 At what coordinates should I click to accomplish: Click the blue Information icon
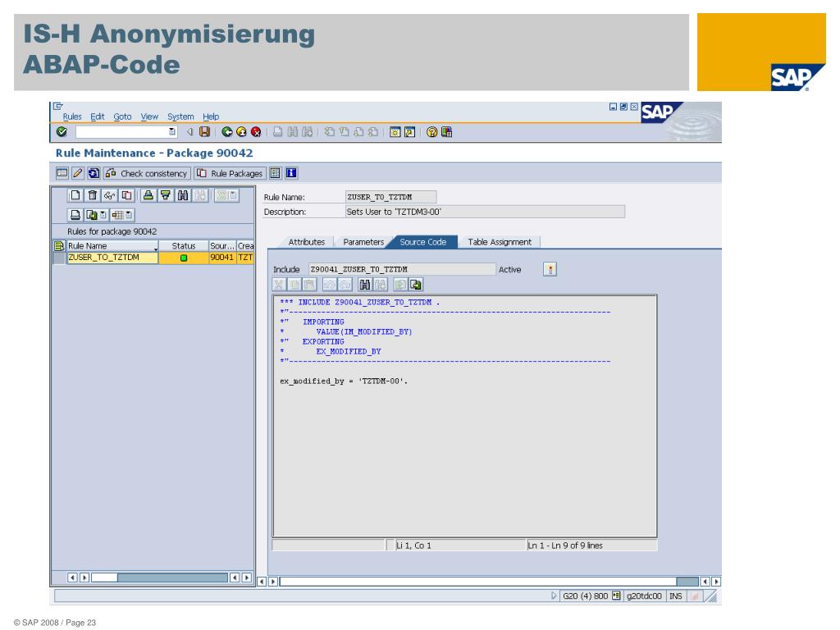[x=291, y=173]
